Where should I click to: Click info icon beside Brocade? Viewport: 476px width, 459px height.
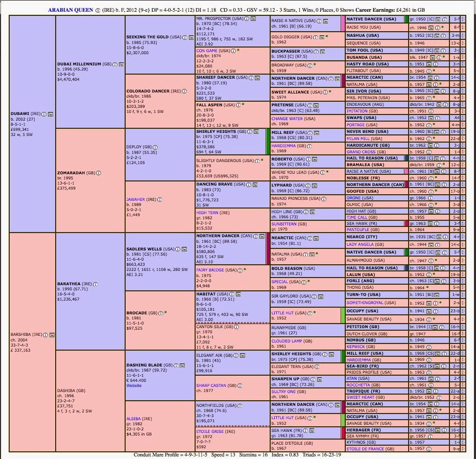point(160,313)
